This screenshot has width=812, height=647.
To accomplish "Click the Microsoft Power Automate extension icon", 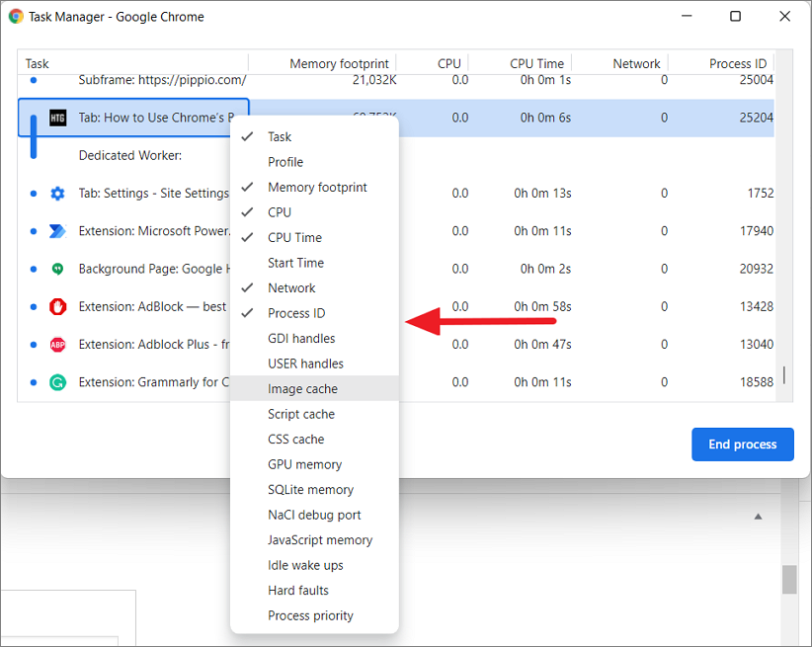I will tap(57, 231).
